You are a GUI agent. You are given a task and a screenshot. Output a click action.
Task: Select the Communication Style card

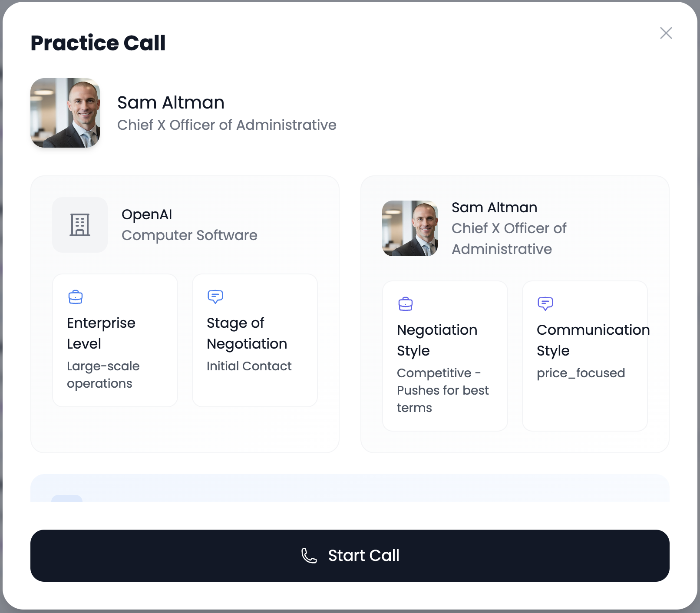pyautogui.click(x=585, y=356)
